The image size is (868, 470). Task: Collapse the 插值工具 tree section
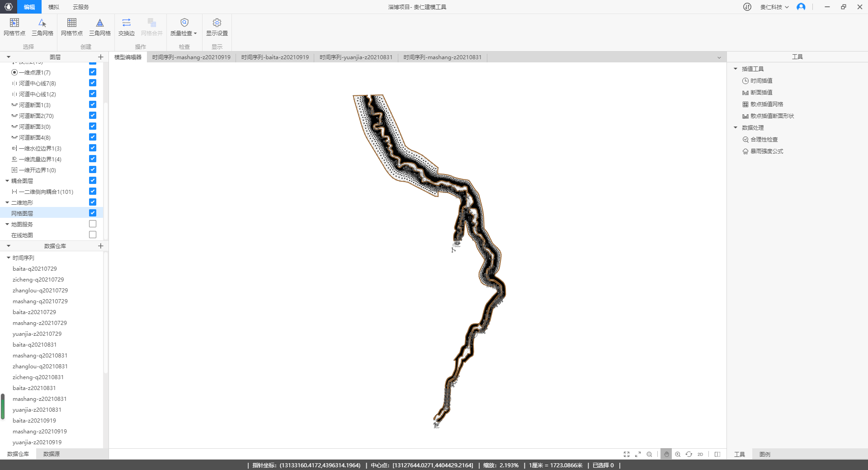(736, 69)
